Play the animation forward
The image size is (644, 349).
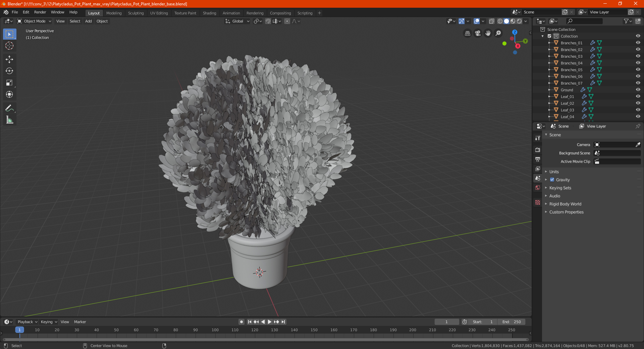click(269, 322)
